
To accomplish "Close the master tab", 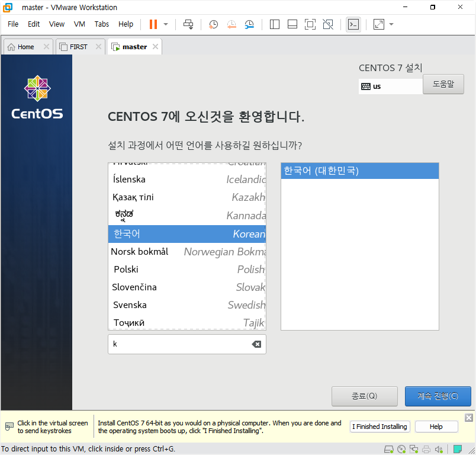I will pos(155,46).
